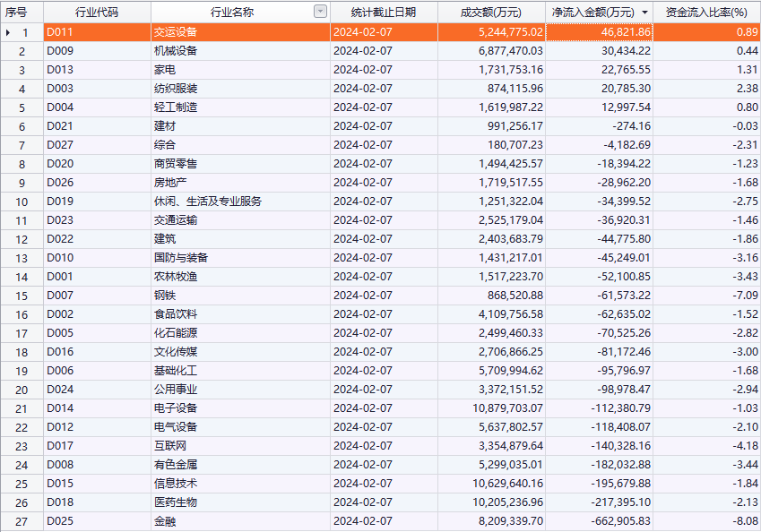Click the 10,879,703.07 turnover cell
This screenshot has height=532, width=761.
[x=491, y=408]
